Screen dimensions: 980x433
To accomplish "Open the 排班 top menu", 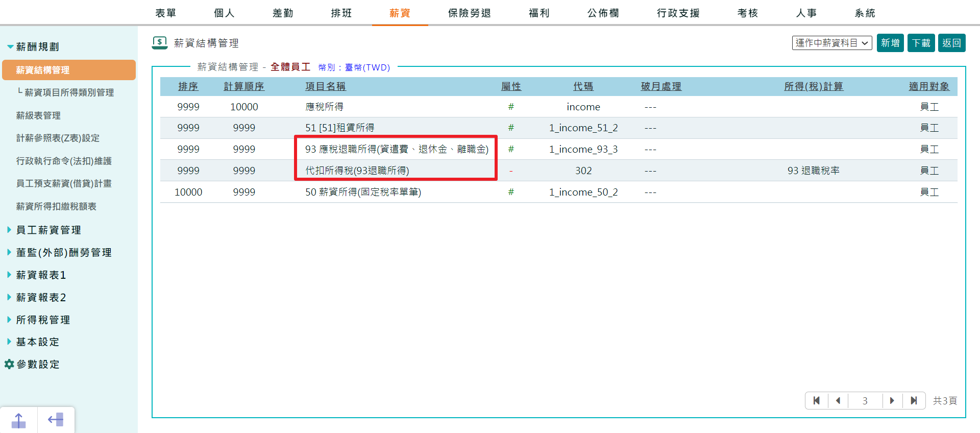I will pyautogui.click(x=341, y=13).
